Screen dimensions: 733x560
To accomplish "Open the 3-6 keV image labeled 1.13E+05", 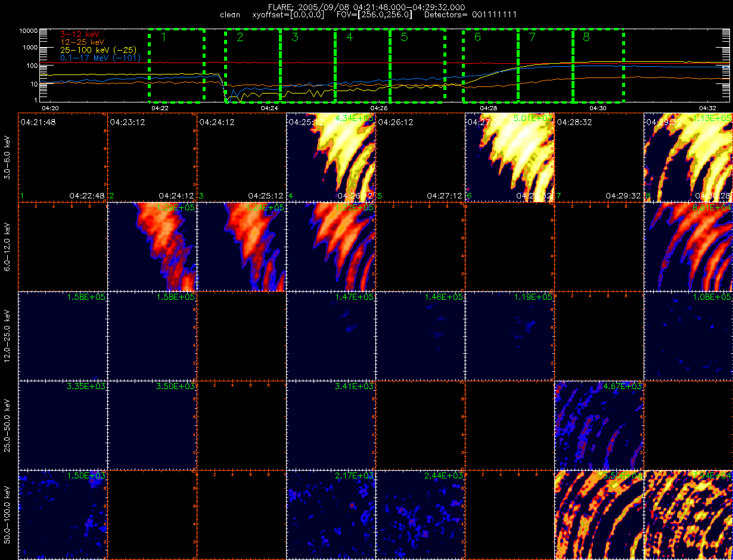I will pyautogui.click(x=688, y=157).
